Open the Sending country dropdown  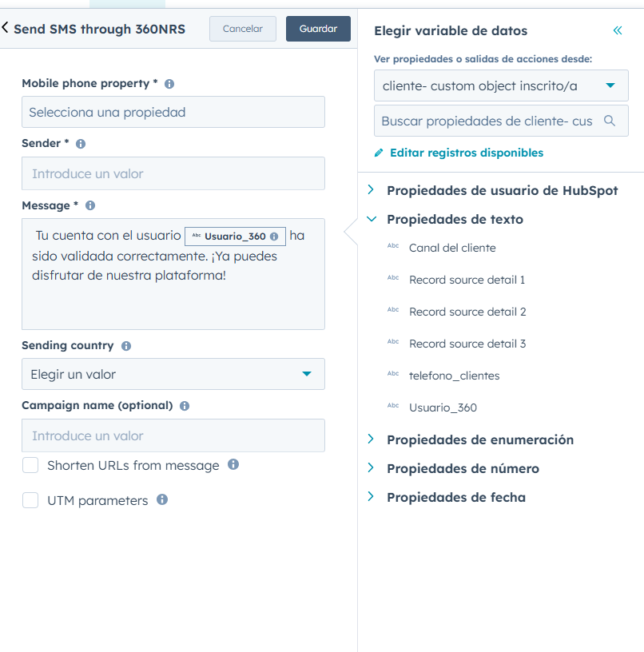point(173,374)
